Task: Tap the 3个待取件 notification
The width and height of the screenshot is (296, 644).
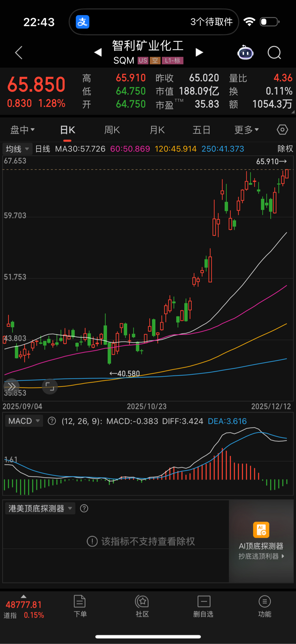Action: click(x=212, y=22)
